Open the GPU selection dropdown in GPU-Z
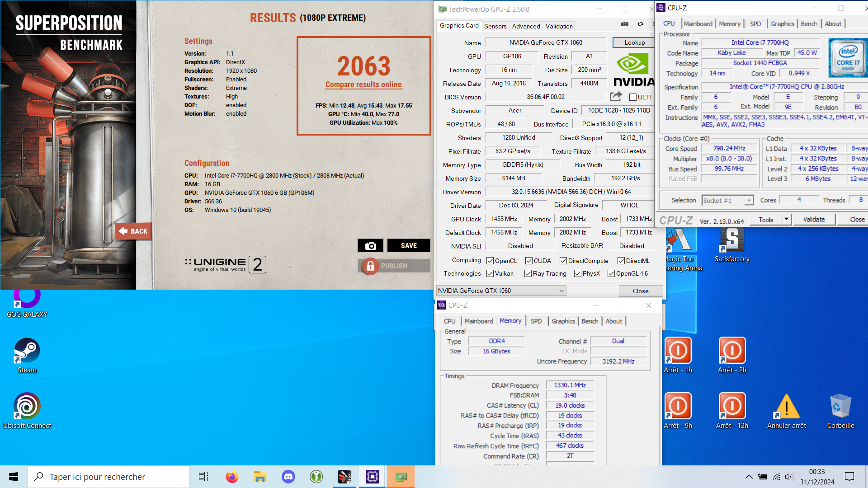Image resolution: width=868 pixels, height=488 pixels. click(501, 291)
